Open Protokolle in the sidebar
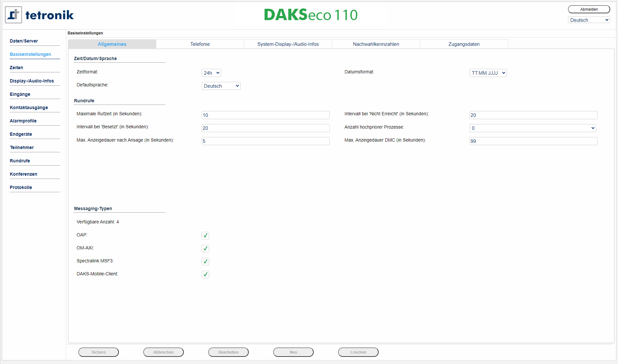The image size is (618, 364). tap(21, 187)
